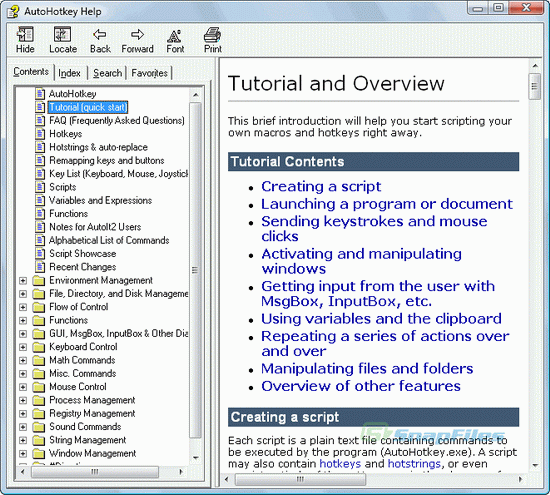Maximize the AutoHotkey Help window

pos(498,8)
